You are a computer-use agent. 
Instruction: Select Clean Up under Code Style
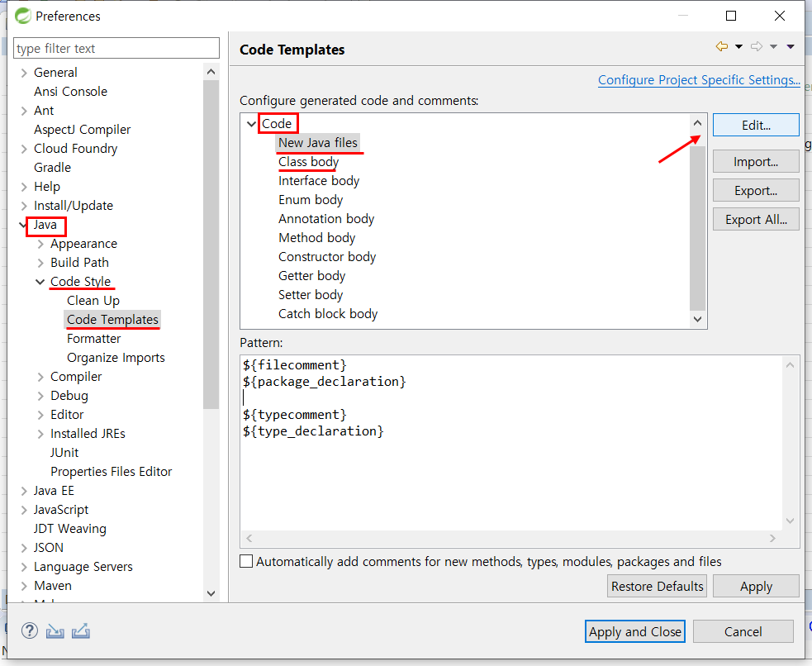point(93,301)
